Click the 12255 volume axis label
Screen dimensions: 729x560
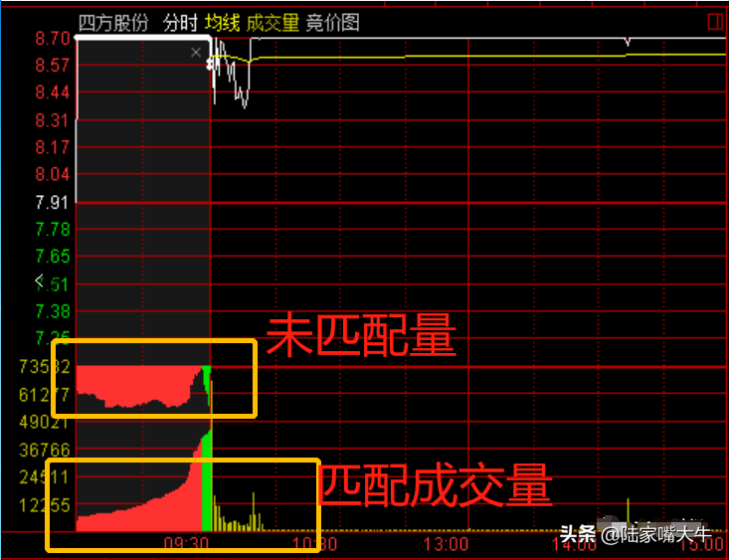45,505
